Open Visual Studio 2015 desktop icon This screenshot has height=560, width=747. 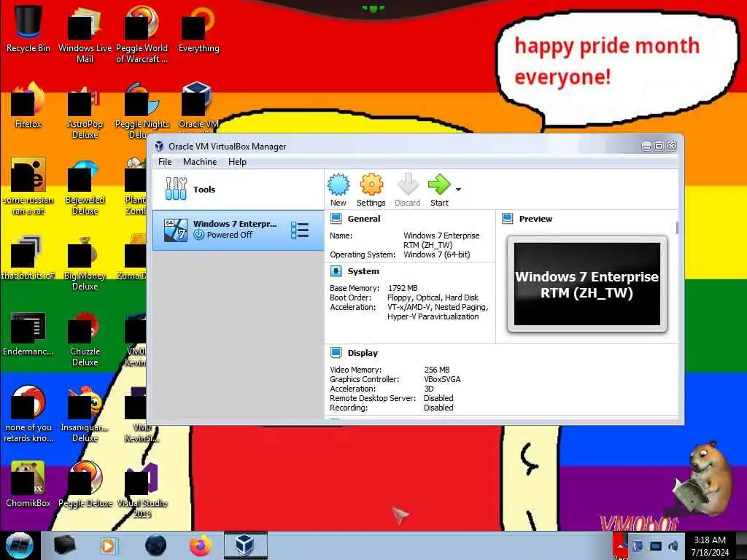pos(142,489)
